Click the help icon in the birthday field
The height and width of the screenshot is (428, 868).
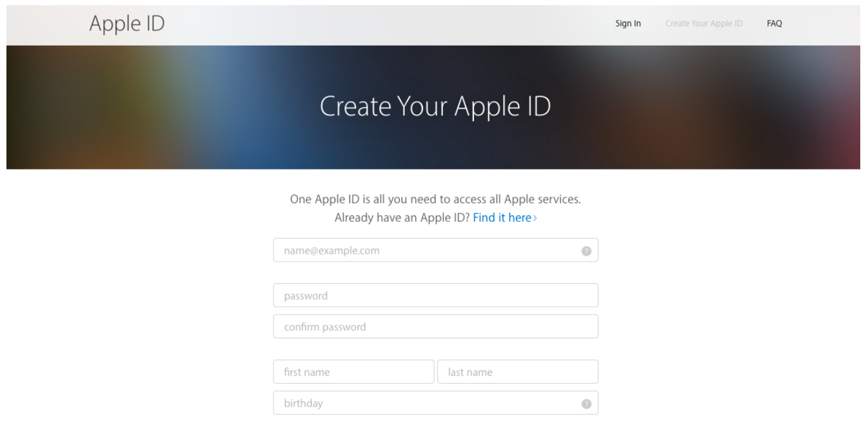[x=586, y=404]
